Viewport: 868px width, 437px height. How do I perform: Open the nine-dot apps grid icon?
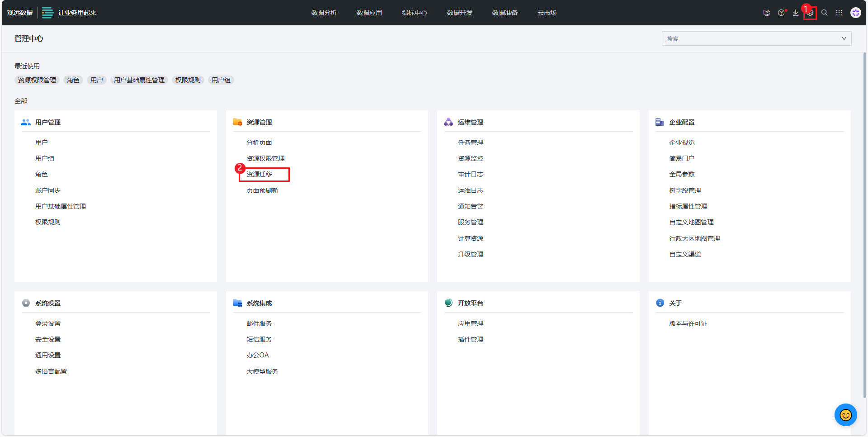839,13
